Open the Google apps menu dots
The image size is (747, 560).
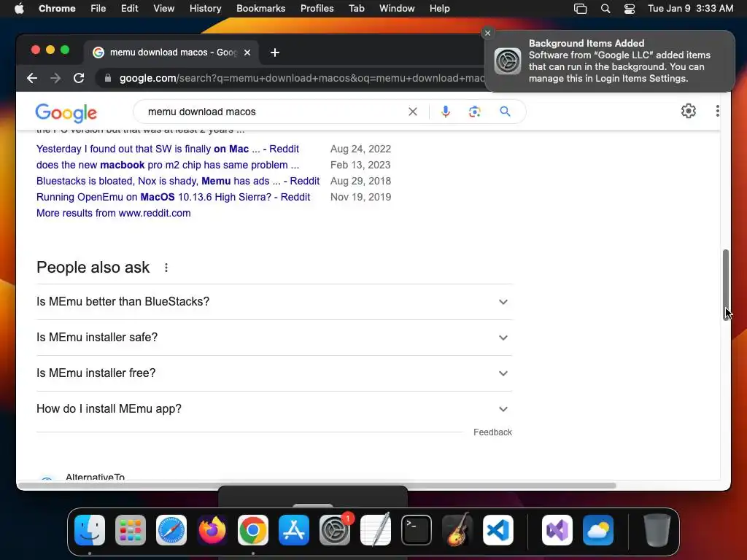(x=718, y=111)
